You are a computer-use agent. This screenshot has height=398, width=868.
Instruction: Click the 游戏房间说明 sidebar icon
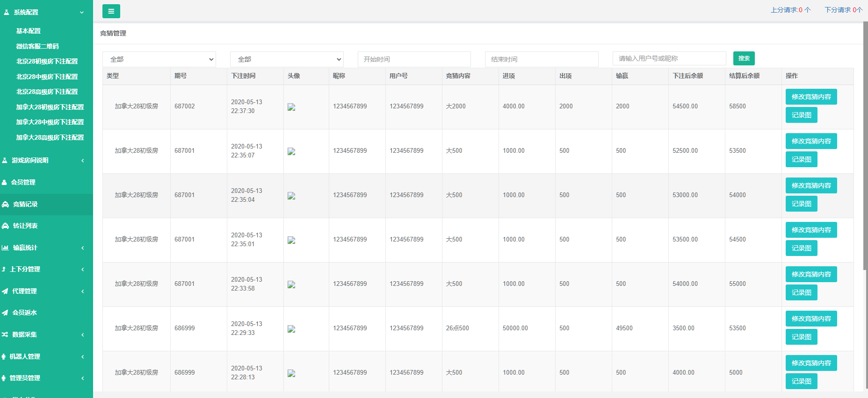(5, 160)
